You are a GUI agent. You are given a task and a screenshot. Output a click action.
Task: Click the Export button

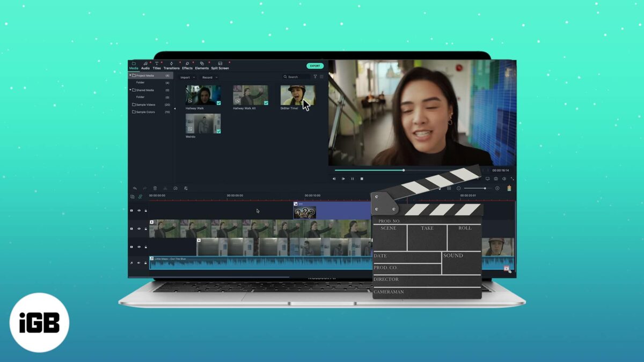(314, 65)
